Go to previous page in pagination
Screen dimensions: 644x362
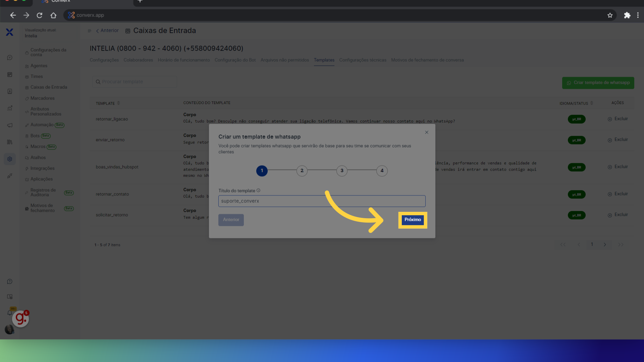tap(579, 245)
